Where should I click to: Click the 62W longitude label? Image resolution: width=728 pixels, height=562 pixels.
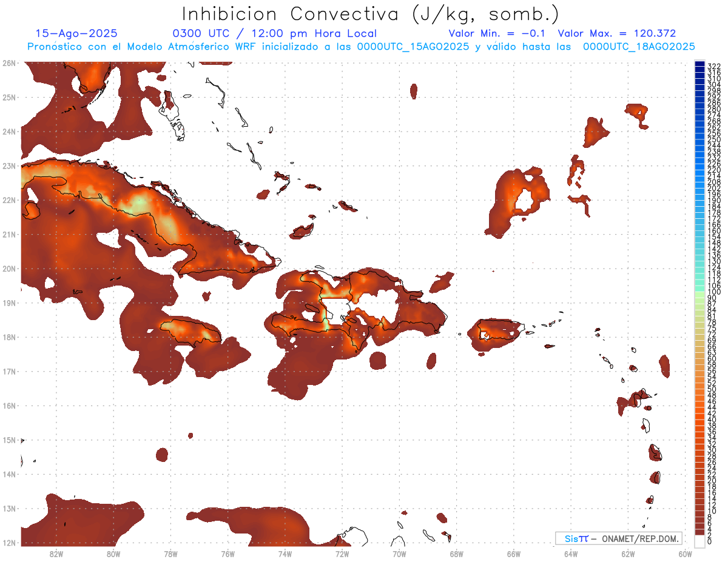pyautogui.click(x=628, y=554)
